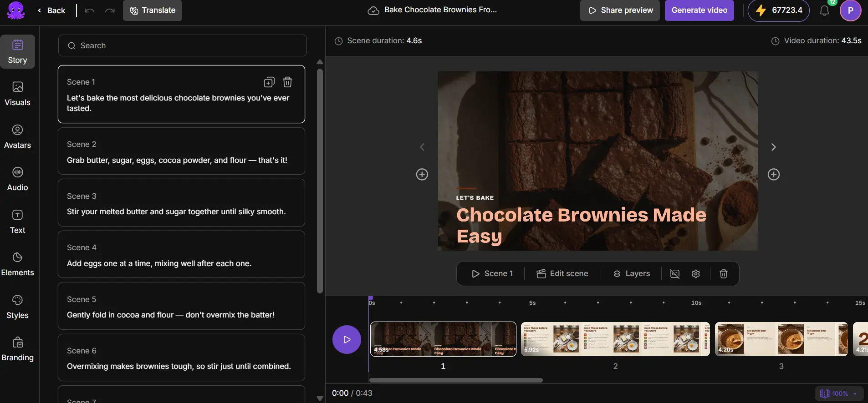Go to the next scene with the right chevron
The width and height of the screenshot is (868, 403).
pos(773,147)
